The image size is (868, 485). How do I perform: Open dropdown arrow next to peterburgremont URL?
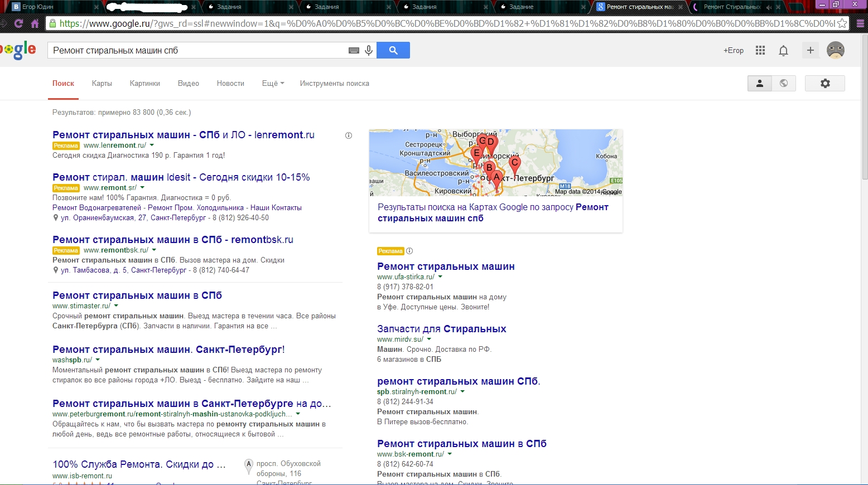click(x=298, y=414)
